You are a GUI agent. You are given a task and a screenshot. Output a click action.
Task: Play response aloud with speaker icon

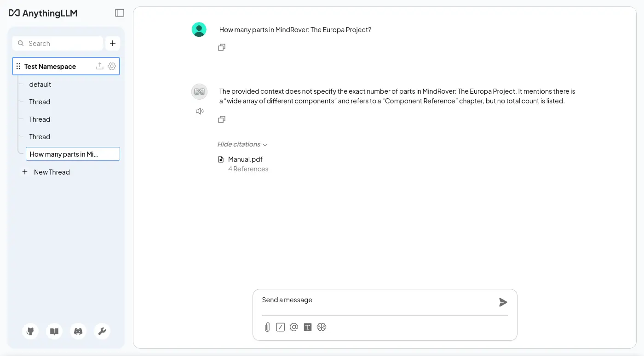pyautogui.click(x=200, y=111)
